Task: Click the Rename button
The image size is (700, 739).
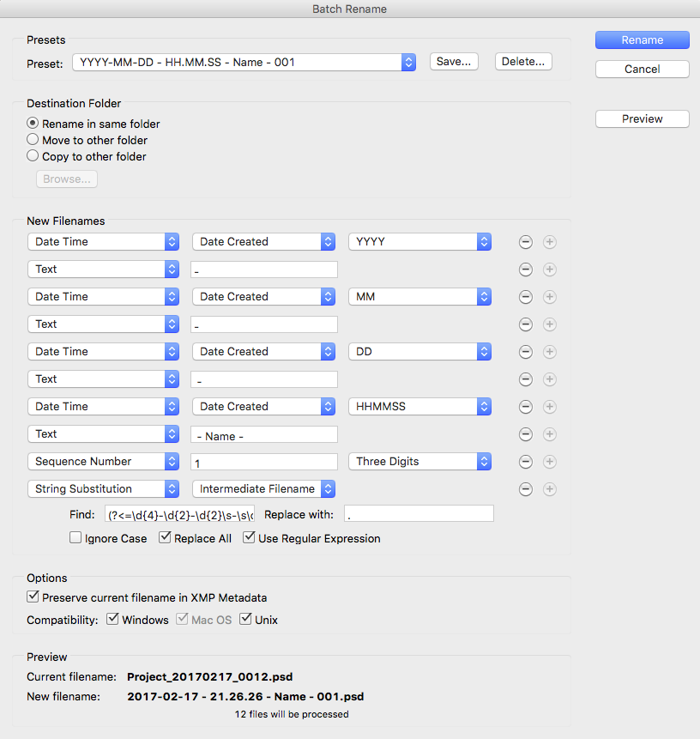Action: [642, 39]
